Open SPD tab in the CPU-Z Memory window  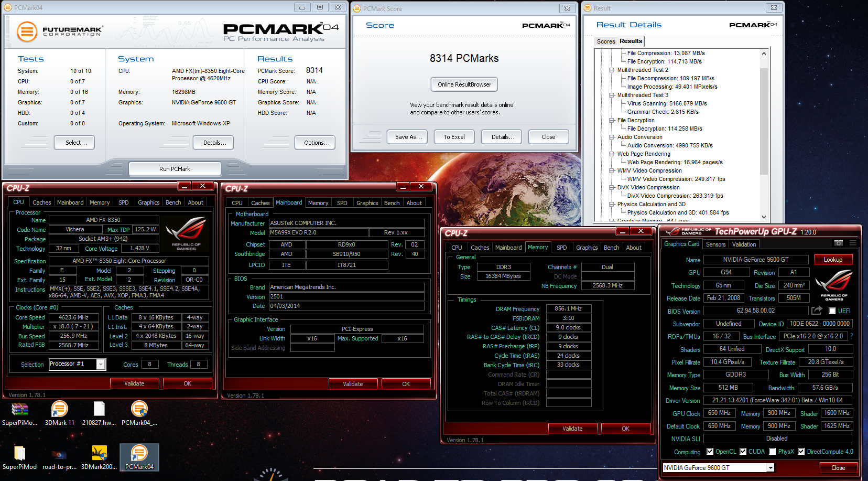click(x=561, y=248)
